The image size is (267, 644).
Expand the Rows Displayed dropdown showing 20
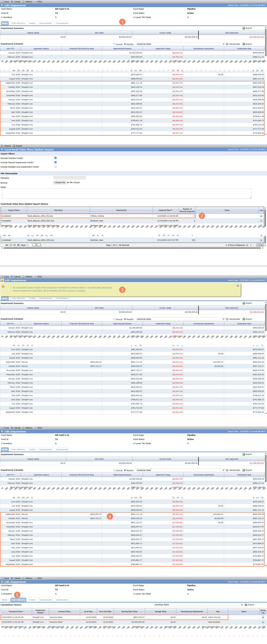click(248, 245)
